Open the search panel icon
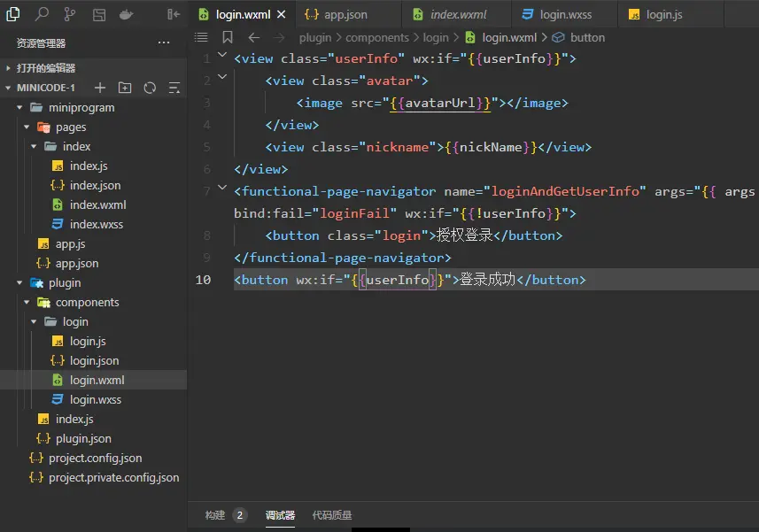This screenshot has width=759, height=532. (x=42, y=14)
